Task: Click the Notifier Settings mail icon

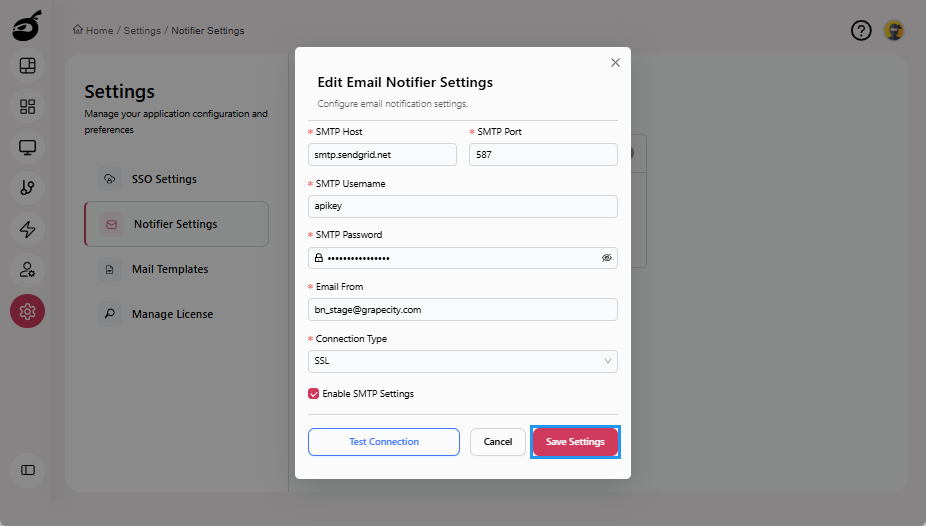Action: click(x=112, y=224)
